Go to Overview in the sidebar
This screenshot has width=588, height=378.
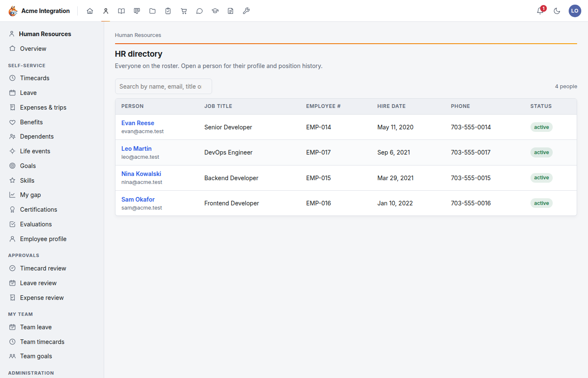click(x=52, y=49)
